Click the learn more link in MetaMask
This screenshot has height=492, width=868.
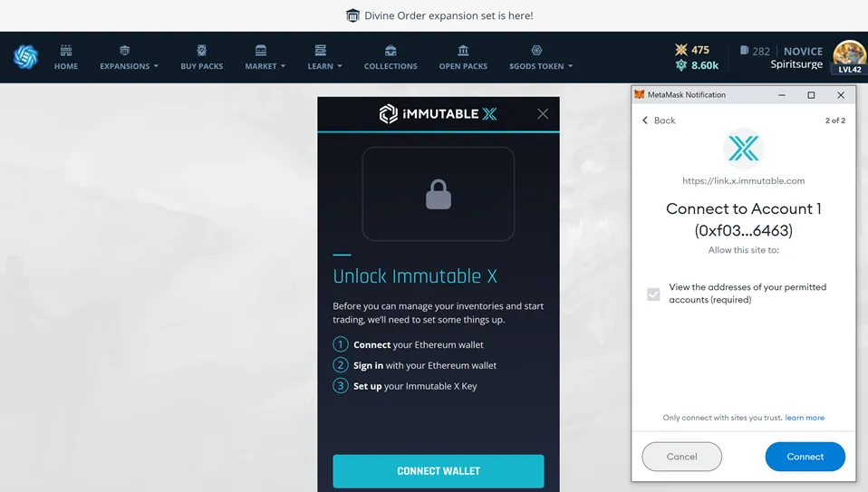[x=805, y=418]
